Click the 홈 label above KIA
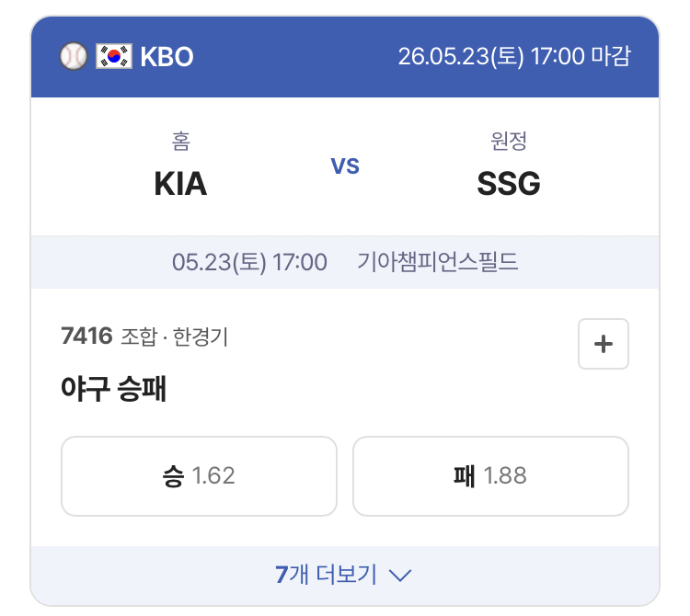 click(181, 142)
